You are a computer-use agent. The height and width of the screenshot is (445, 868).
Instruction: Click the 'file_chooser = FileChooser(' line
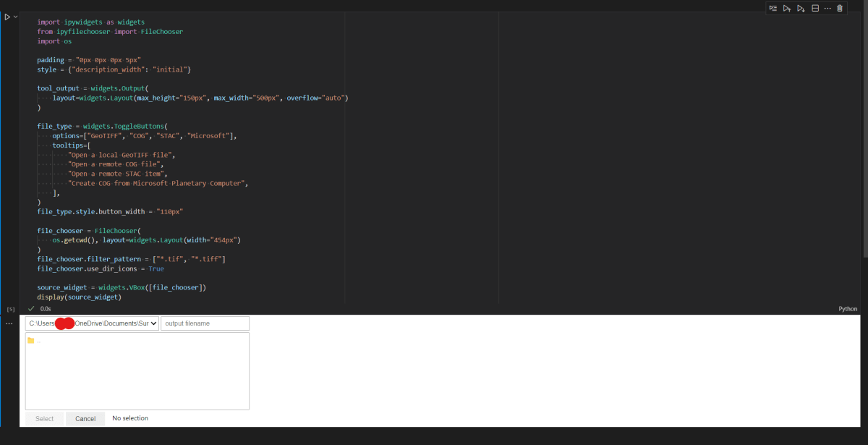coord(89,231)
